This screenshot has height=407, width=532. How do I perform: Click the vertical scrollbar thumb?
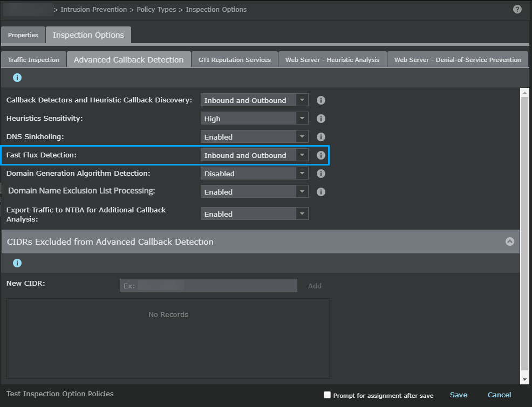point(524,234)
